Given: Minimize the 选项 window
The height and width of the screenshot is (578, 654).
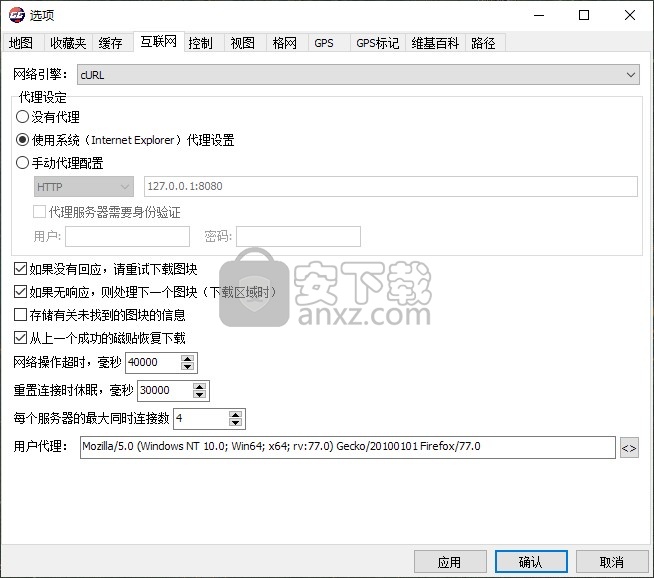Looking at the screenshot, I should click(x=539, y=15).
